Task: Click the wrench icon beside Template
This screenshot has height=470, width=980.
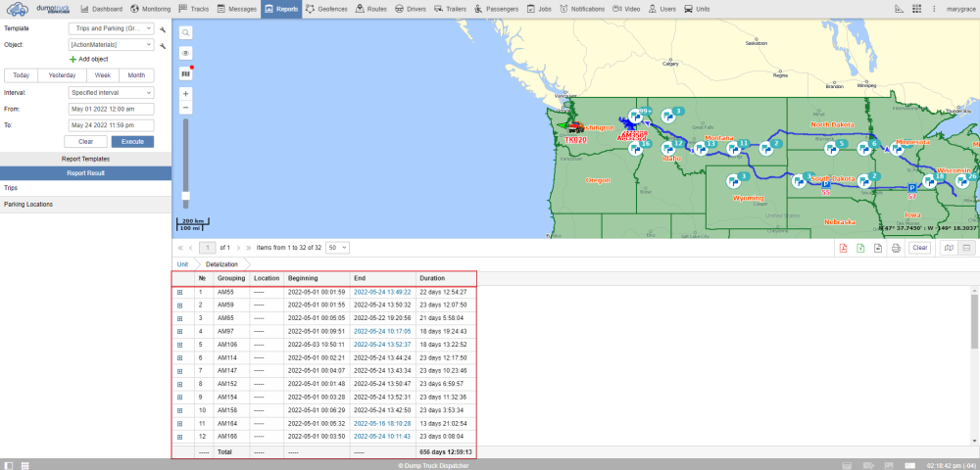Action: tap(163, 29)
